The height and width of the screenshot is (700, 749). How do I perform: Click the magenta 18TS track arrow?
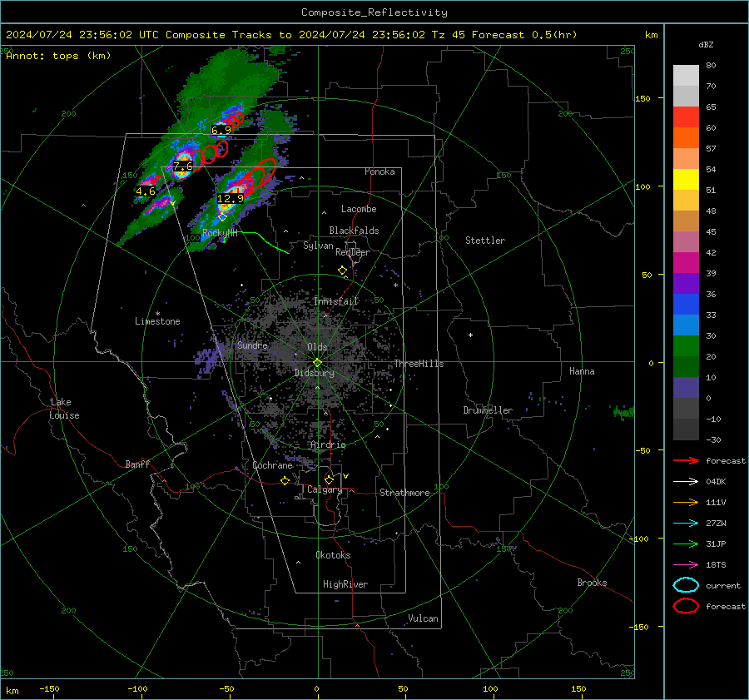click(x=686, y=565)
